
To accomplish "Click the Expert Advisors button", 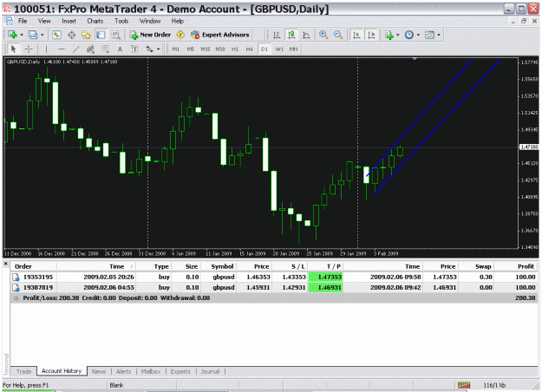I will (x=220, y=35).
